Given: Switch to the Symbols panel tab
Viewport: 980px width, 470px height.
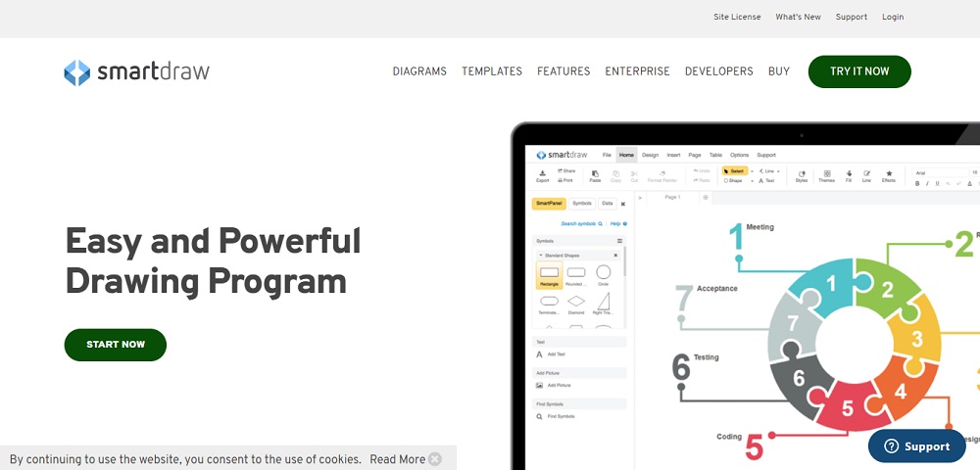Looking at the screenshot, I should [x=581, y=204].
